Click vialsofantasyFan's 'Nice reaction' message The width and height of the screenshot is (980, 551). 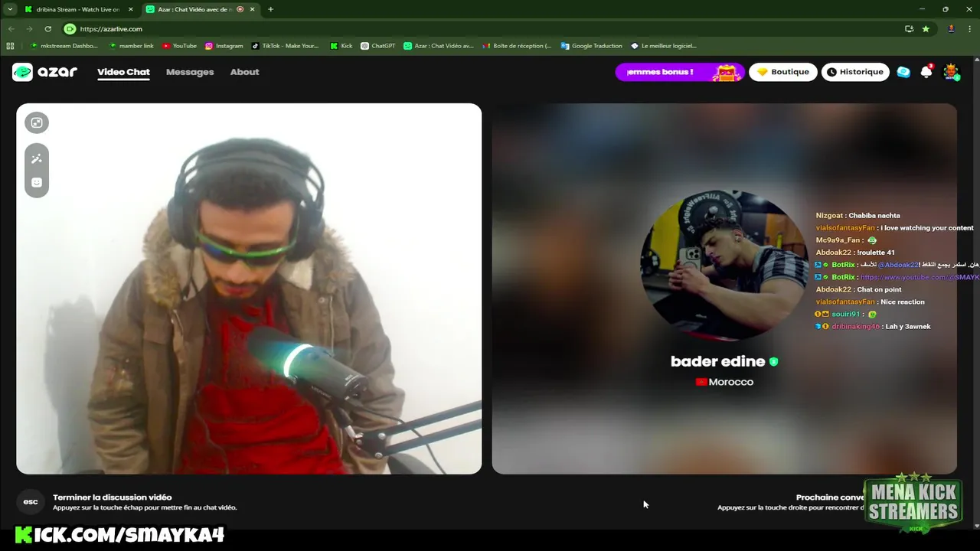click(x=870, y=302)
